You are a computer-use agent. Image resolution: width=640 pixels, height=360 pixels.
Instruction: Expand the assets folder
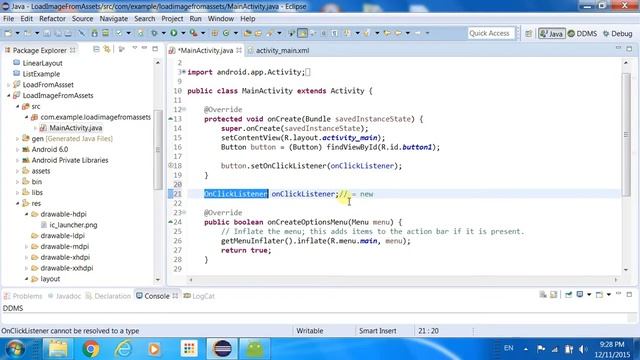click(18, 171)
